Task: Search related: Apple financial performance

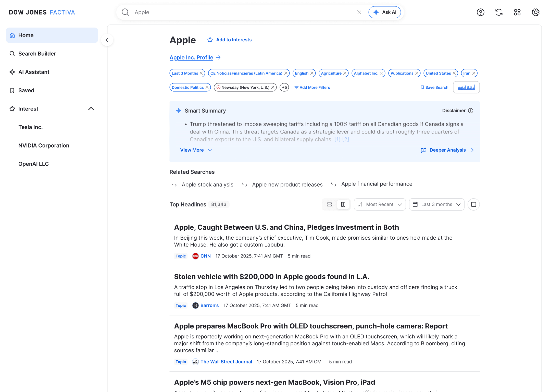Action: click(377, 184)
